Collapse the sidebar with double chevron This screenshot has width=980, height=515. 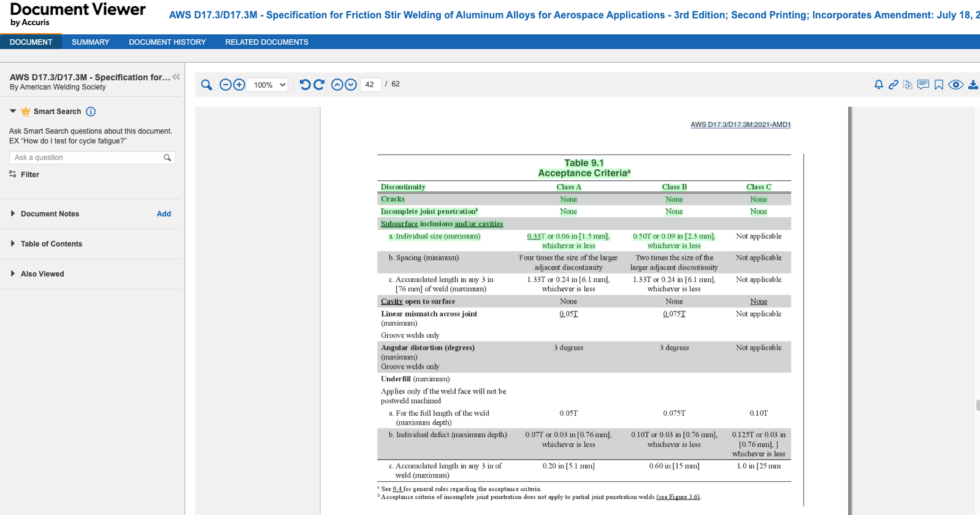click(176, 77)
